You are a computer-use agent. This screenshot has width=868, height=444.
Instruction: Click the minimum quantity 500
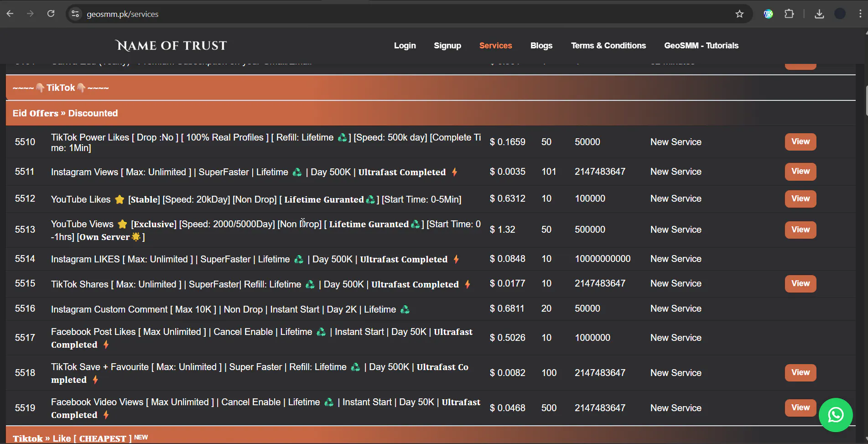tap(549, 408)
